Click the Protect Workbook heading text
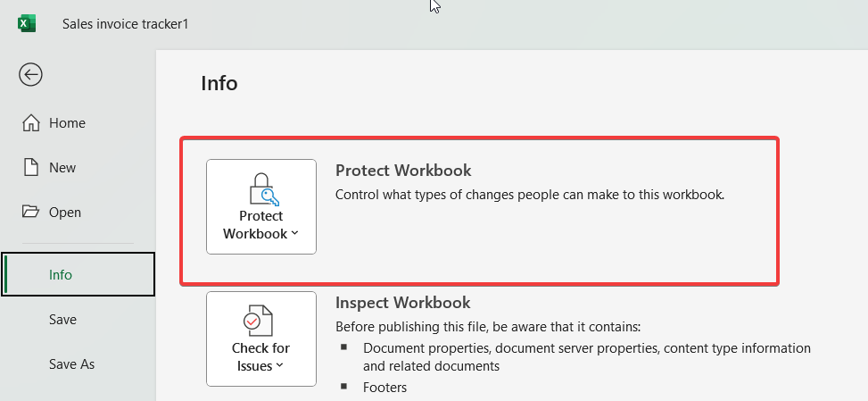This screenshot has width=868, height=401. point(403,170)
